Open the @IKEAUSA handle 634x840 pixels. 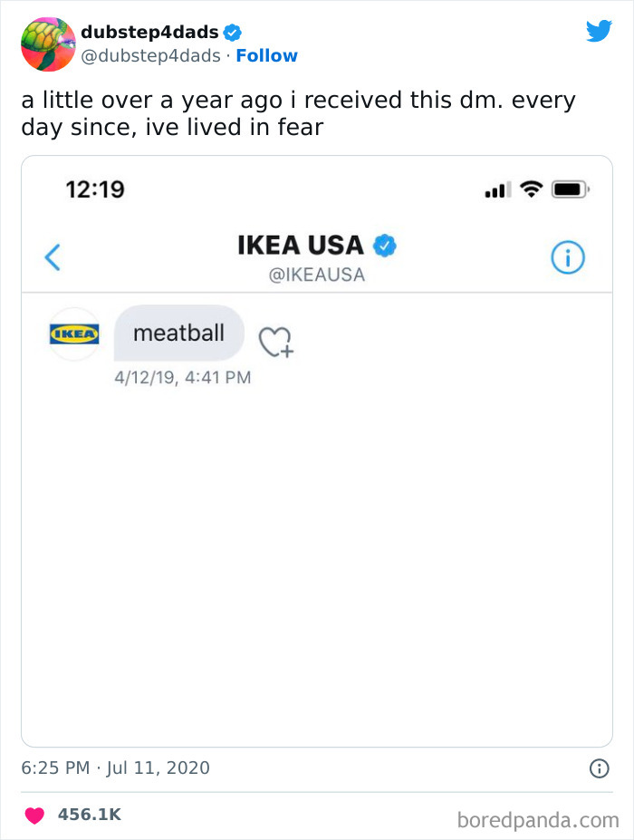[319, 272]
